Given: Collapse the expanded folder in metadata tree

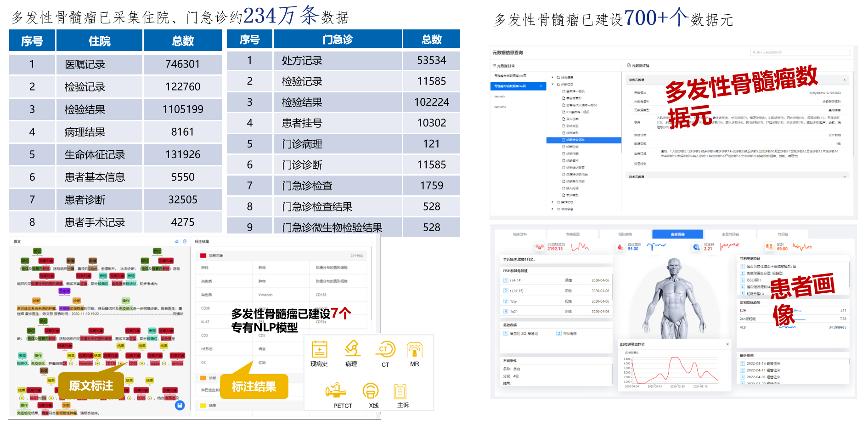Looking at the screenshot, I should tap(552, 84).
